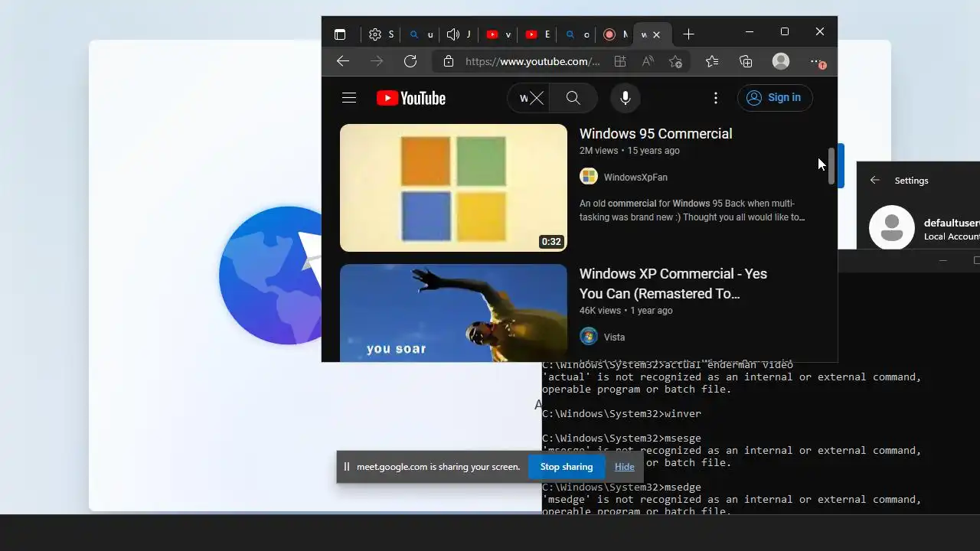The height and width of the screenshot is (551, 980).
Task: Open the 'Windows 95 Commercial' video title
Action: coord(655,133)
